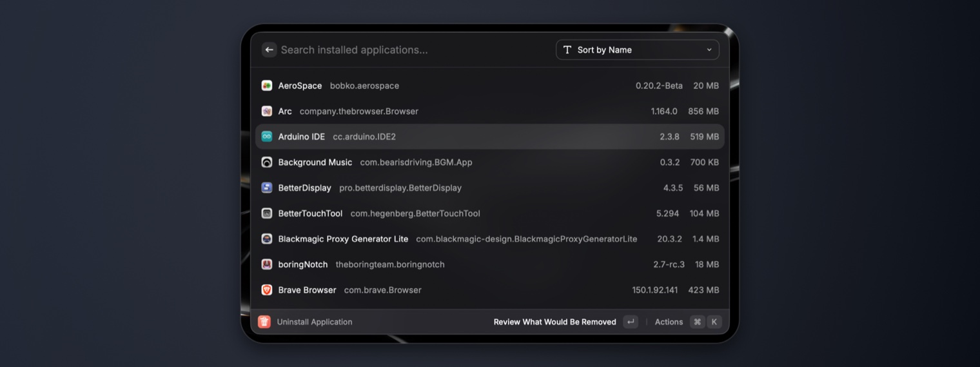
Task: Click version 5.294 of BetterTouchTool
Action: click(667, 213)
